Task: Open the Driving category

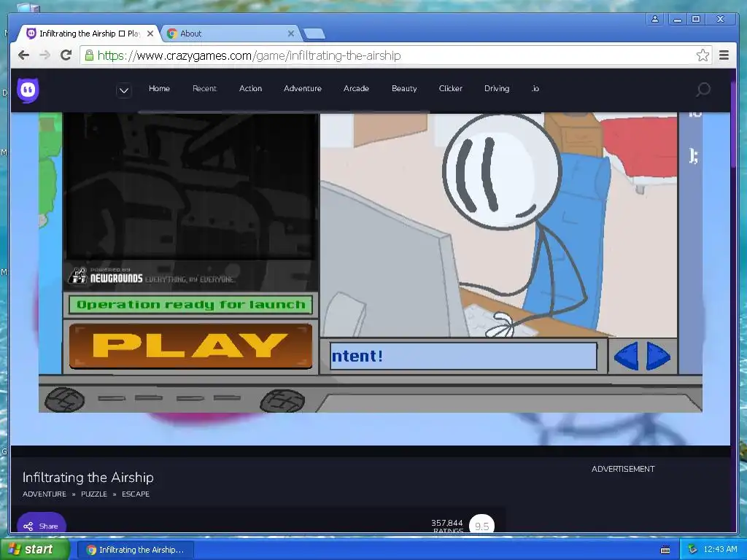Action: tap(497, 88)
